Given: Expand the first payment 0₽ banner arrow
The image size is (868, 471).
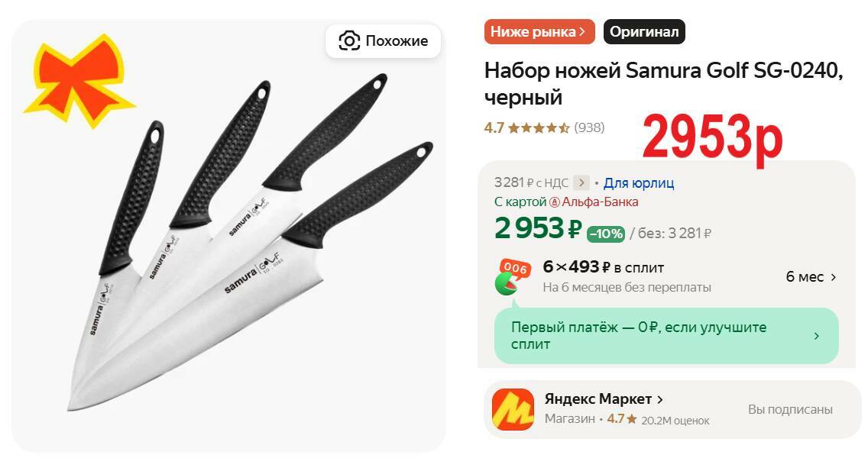Looking at the screenshot, I should [817, 336].
